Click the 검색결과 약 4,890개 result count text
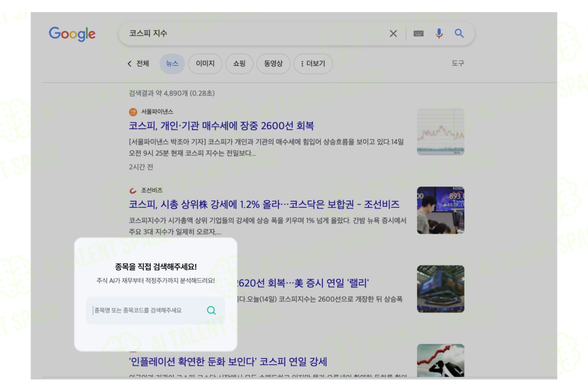The height and width of the screenshot is (392, 588). click(172, 93)
